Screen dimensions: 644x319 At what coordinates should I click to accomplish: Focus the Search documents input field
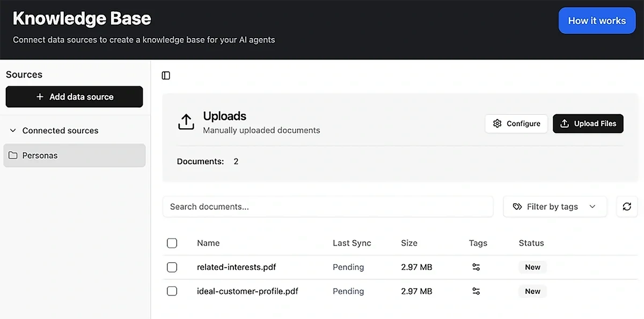[327, 206]
